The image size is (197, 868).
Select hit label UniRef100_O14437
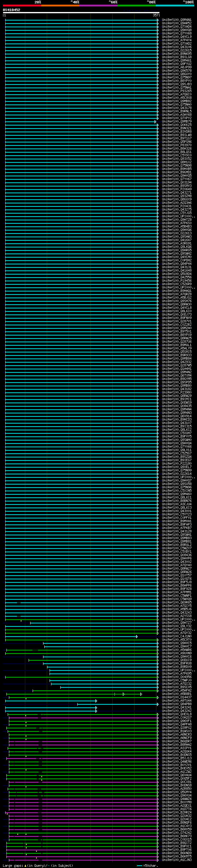click(177, 697)
